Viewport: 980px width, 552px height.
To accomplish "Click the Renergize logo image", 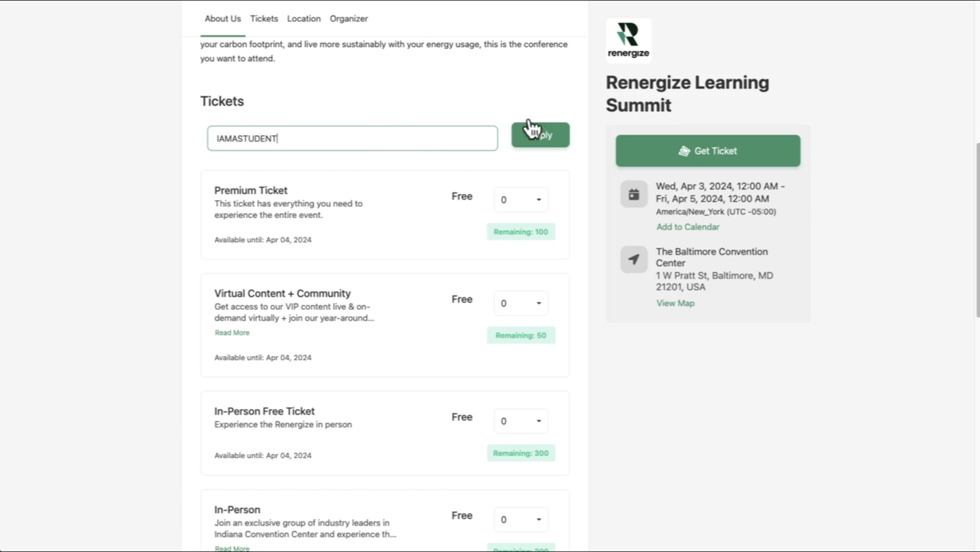I will [x=628, y=40].
